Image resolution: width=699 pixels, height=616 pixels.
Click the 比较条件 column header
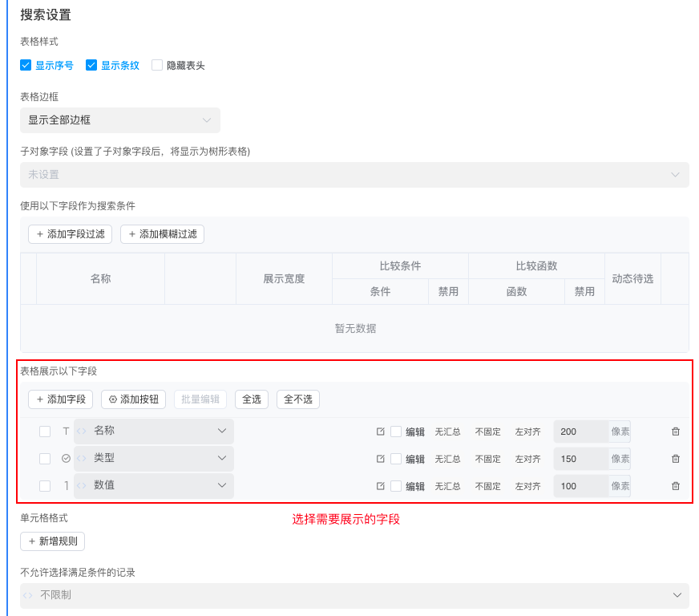tap(400, 265)
